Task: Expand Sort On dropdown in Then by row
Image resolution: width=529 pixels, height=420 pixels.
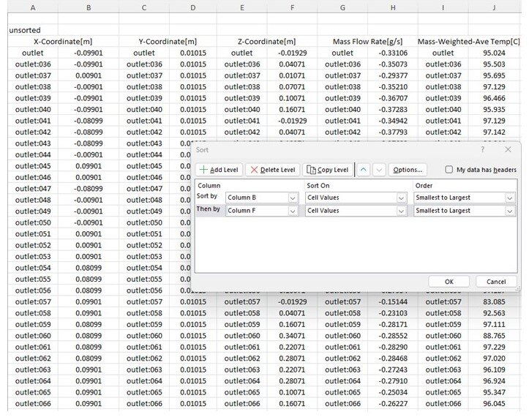Action: pos(401,211)
